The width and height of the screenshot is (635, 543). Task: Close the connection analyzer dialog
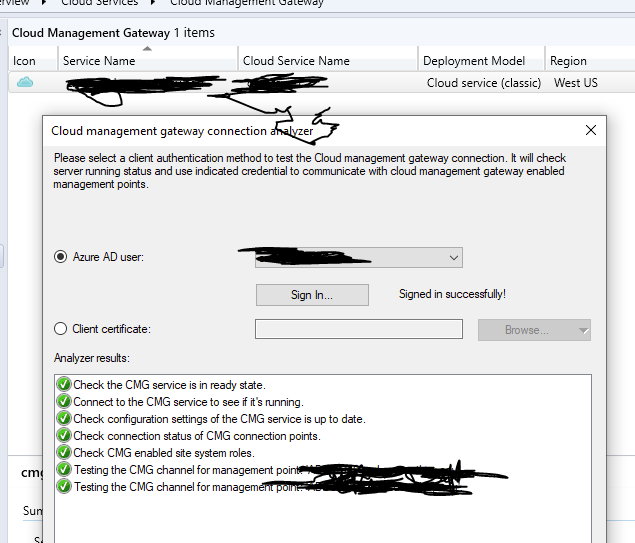[591, 130]
